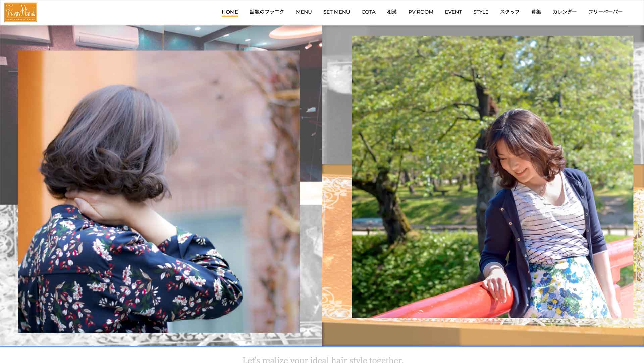Open the カレンダー calendar page
Screen dimensions: 644x363
click(564, 12)
